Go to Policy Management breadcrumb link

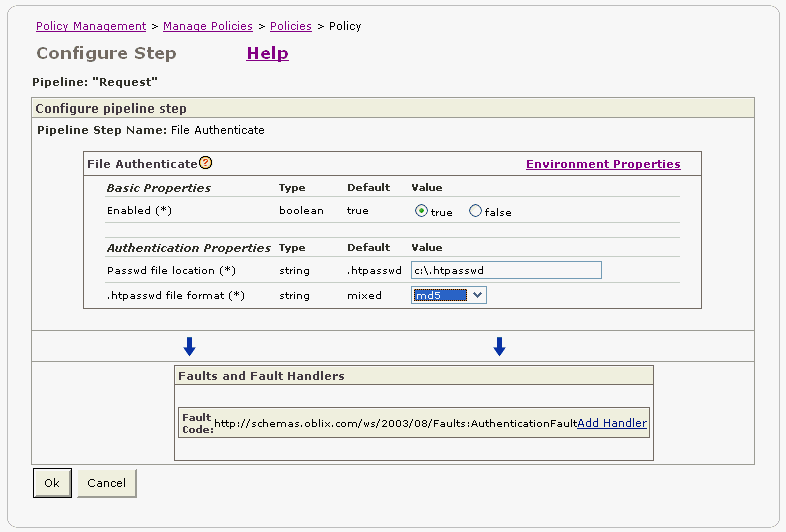pos(91,26)
